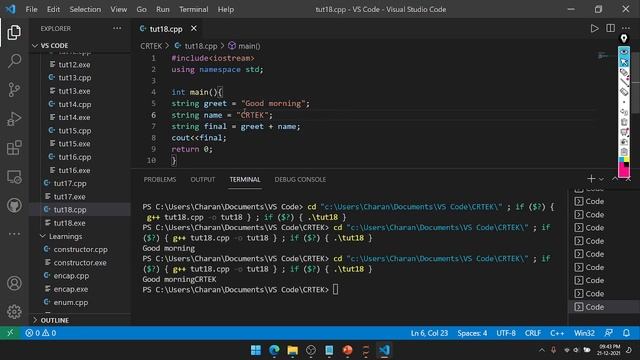640x360 pixels.
Task: Select the cursor tool in annotation toolbar
Action: (624, 62)
